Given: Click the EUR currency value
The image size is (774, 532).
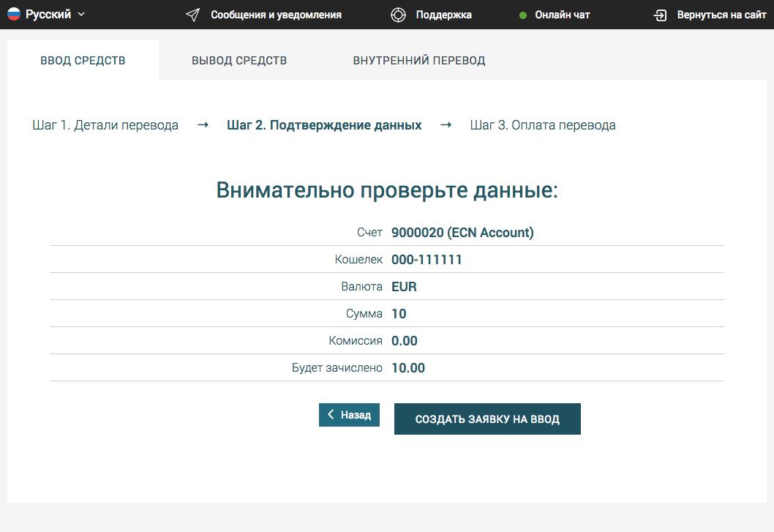Looking at the screenshot, I should pyautogui.click(x=404, y=287).
